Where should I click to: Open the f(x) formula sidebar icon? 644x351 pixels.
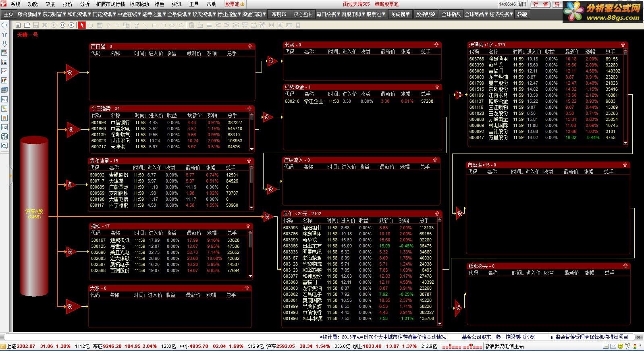pyautogui.click(x=4, y=136)
